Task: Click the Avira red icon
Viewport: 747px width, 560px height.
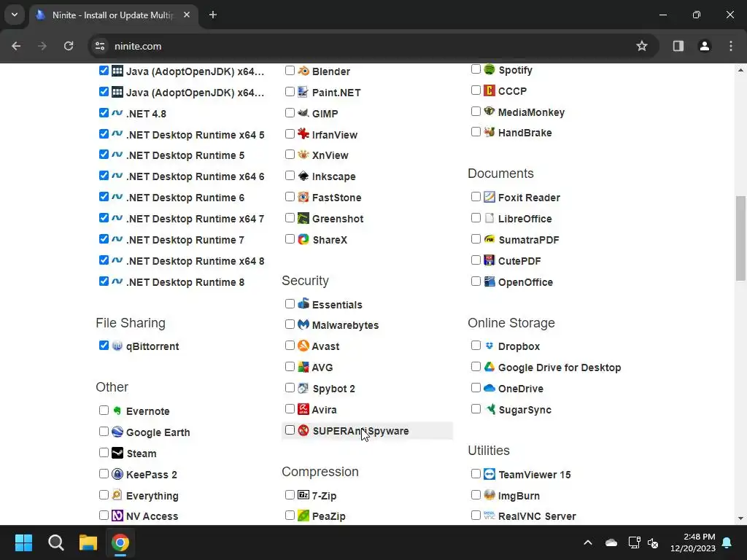Action: (303, 408)
